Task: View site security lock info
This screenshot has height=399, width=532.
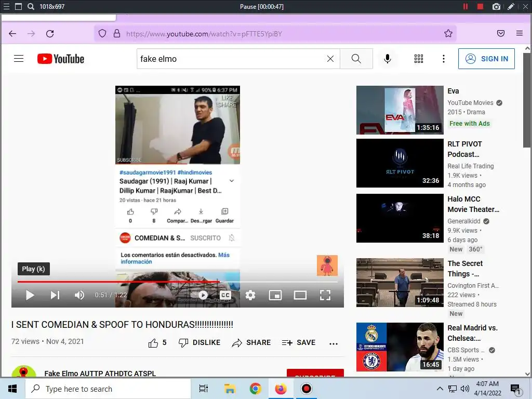Action: coord(117,33)
